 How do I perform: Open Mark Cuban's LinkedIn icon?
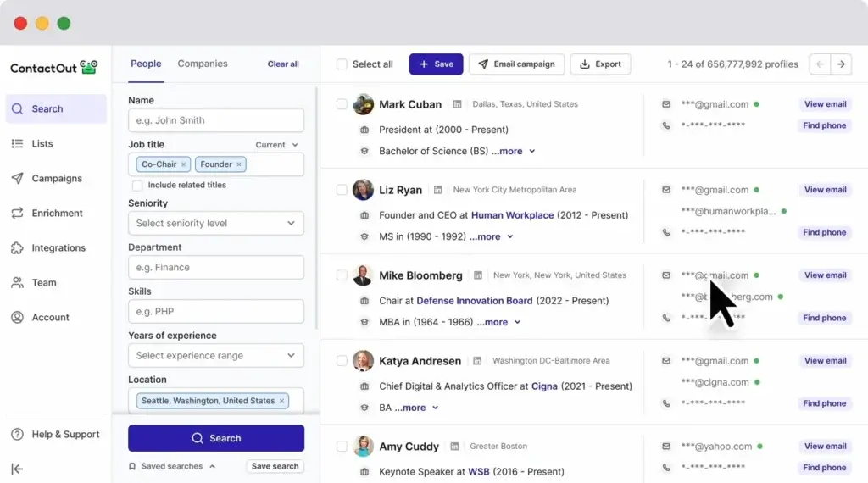pyautogui.click(x=457, y=104)
